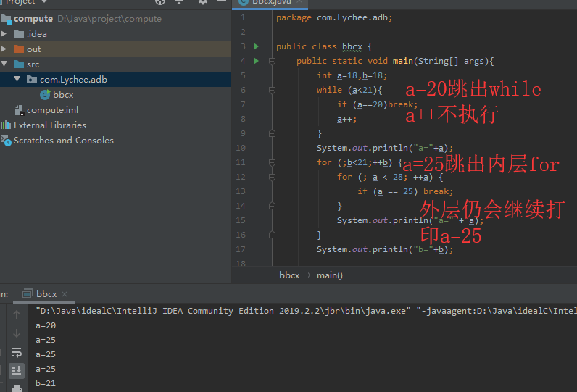The height and width of the screenshot is (392, 577).
Task: Click 'int' keyword on line 5
Action: 324,75
